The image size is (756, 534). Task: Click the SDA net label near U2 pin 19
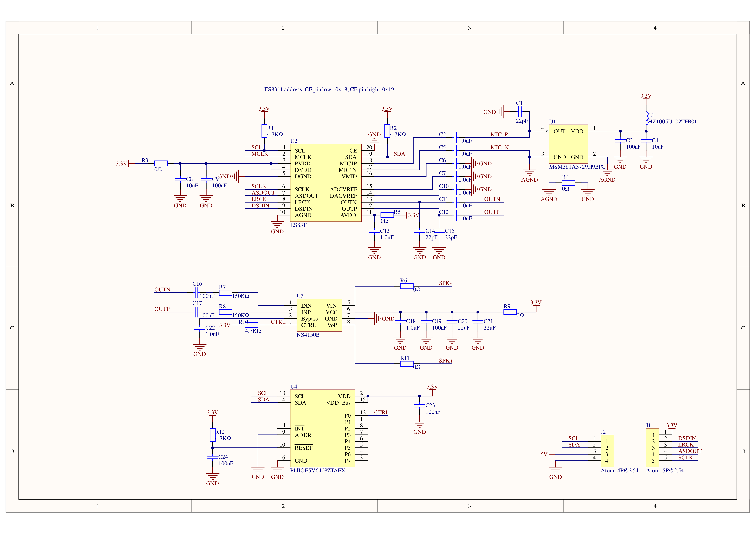399,154
